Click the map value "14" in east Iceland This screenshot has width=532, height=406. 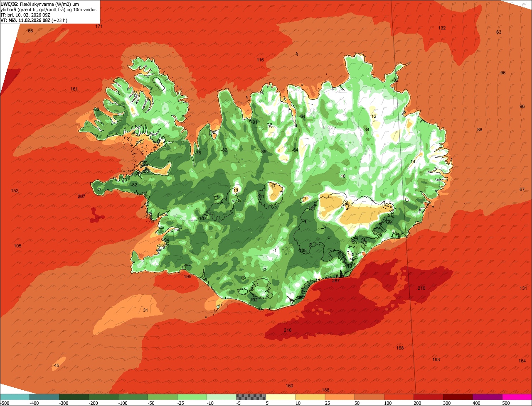413,161
